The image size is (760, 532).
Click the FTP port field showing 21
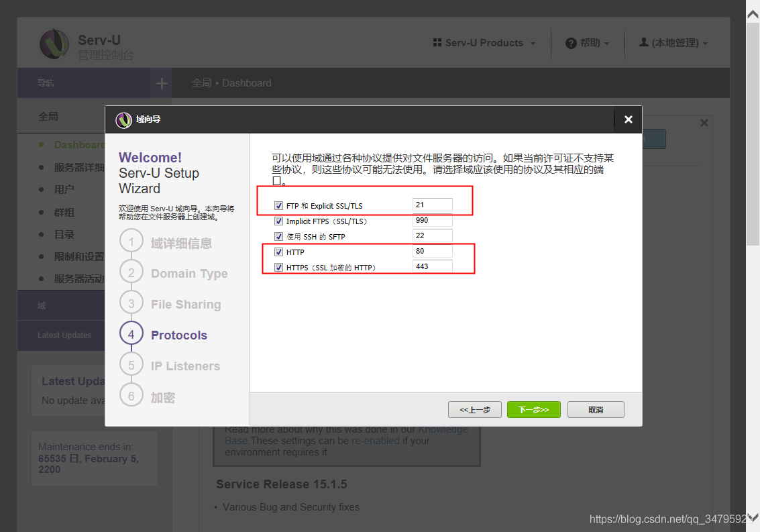coord(433,205)
